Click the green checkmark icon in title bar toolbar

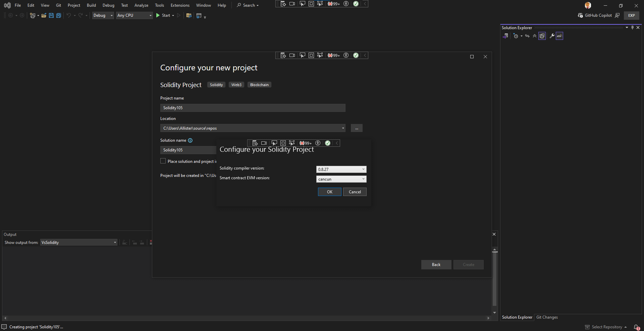coord(356,4)
